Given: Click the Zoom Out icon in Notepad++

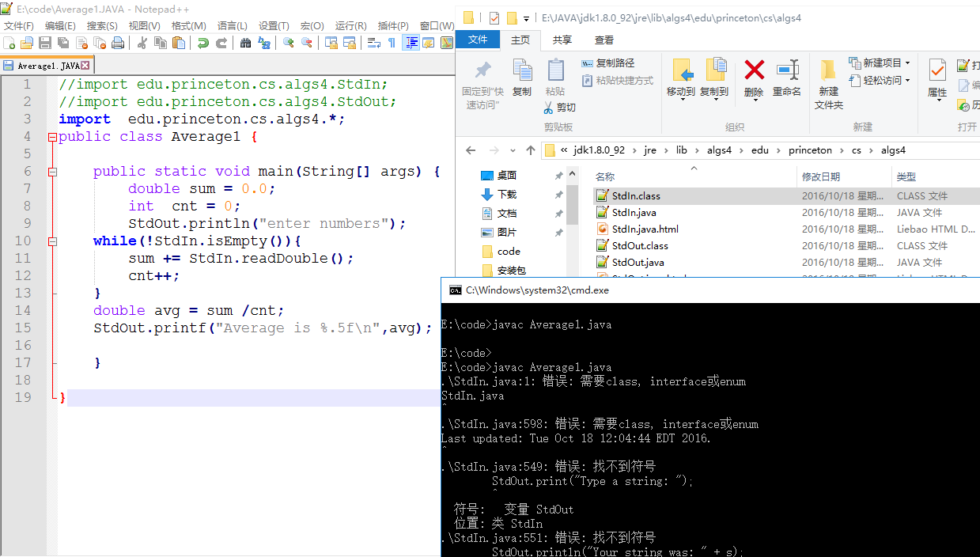Looking at the screenshot, I should tap(307, 43).
